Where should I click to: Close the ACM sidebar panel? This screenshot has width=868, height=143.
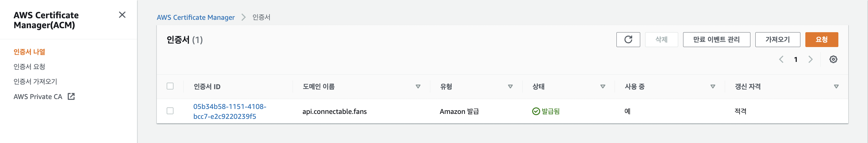(122, 15)
